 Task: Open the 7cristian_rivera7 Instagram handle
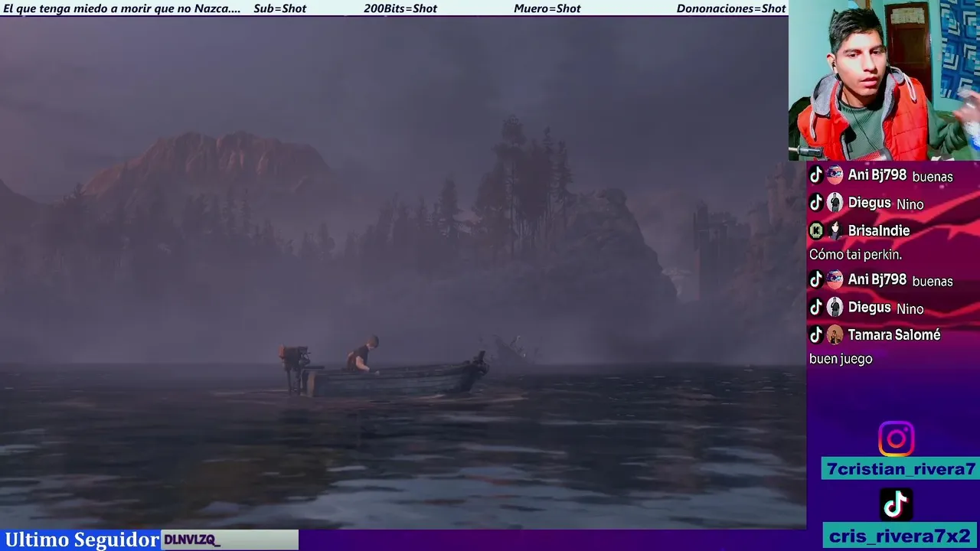coord(900,469)
